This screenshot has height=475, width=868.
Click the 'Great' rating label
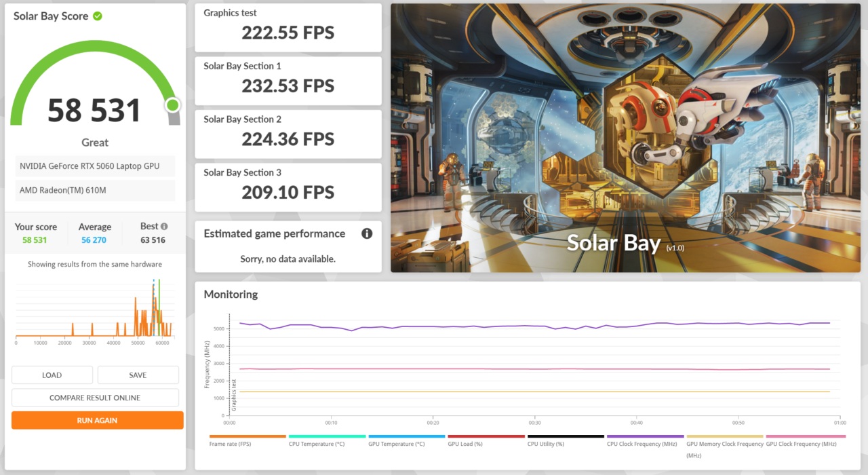point(95,142)
